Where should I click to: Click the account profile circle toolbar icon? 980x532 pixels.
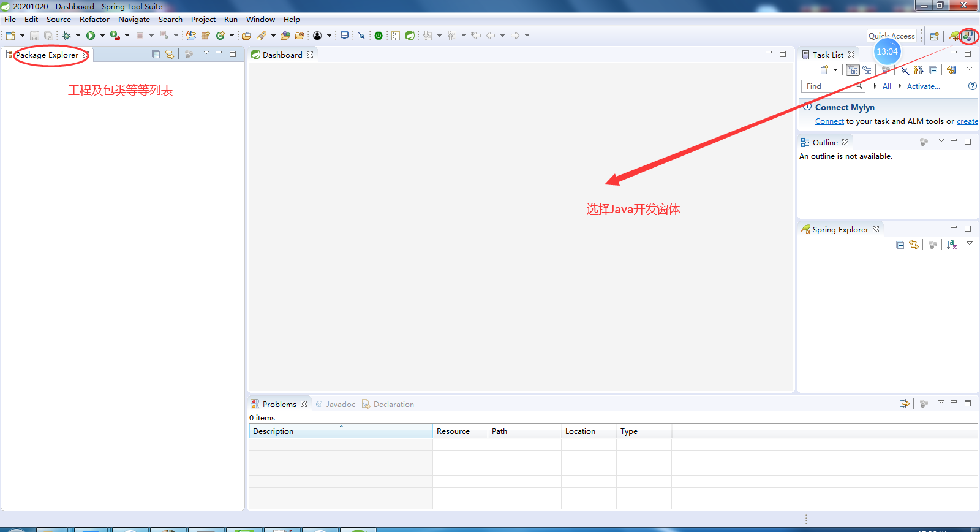(x=317, y=36)
